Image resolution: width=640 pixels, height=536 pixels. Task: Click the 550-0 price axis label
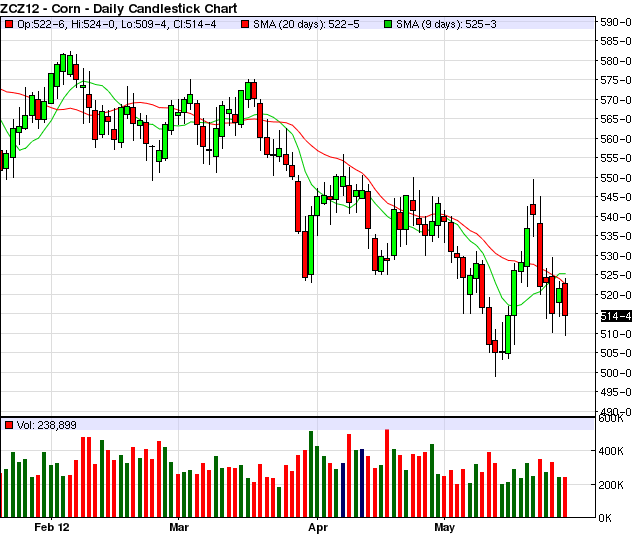[616, 178]
